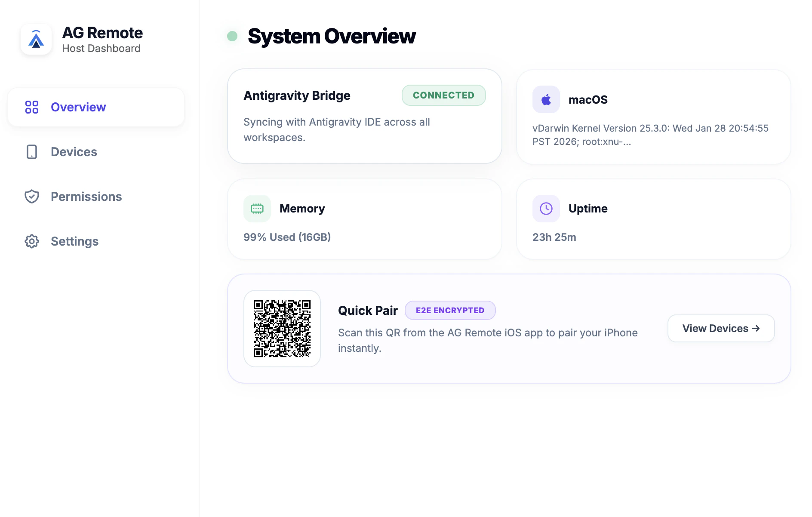The height and width of the screenshot is (517, 812).
Task: Open the Devices menu item
Action: coord(96,152)
